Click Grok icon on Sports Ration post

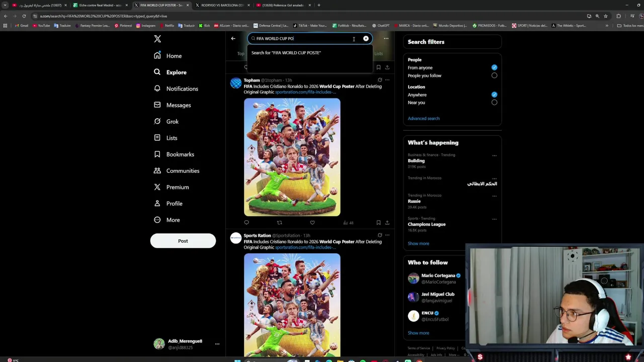[x=380, y=235]
